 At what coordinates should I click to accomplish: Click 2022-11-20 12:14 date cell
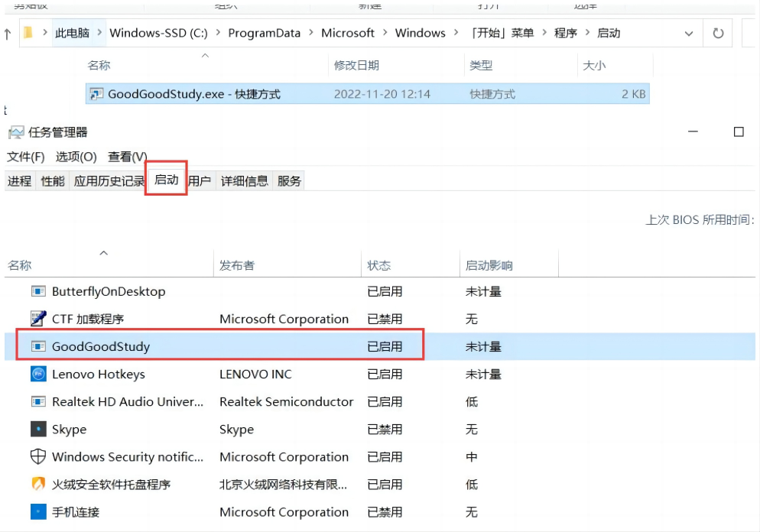pyautogui.click(x=382, y=94)
